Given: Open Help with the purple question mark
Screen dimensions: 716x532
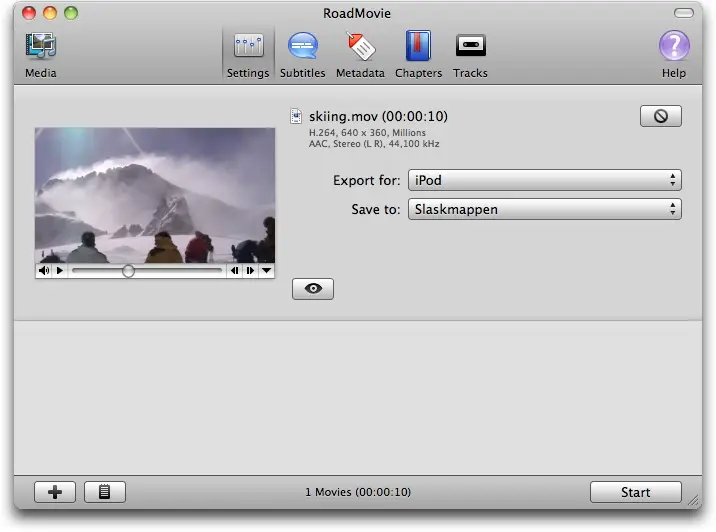Looking at the screenshot, I should point(674,55).
